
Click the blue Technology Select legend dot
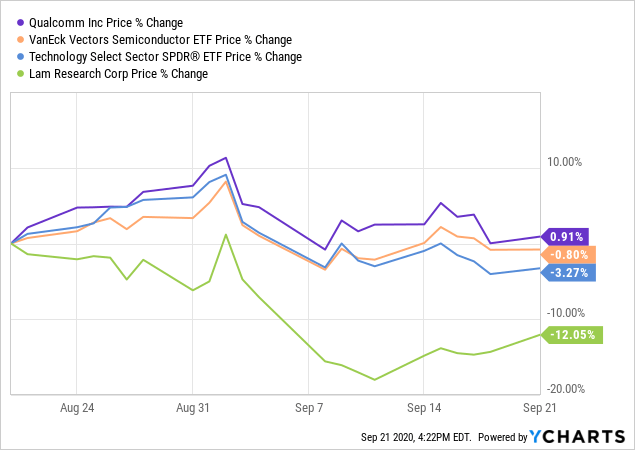[x=18, y=57]
